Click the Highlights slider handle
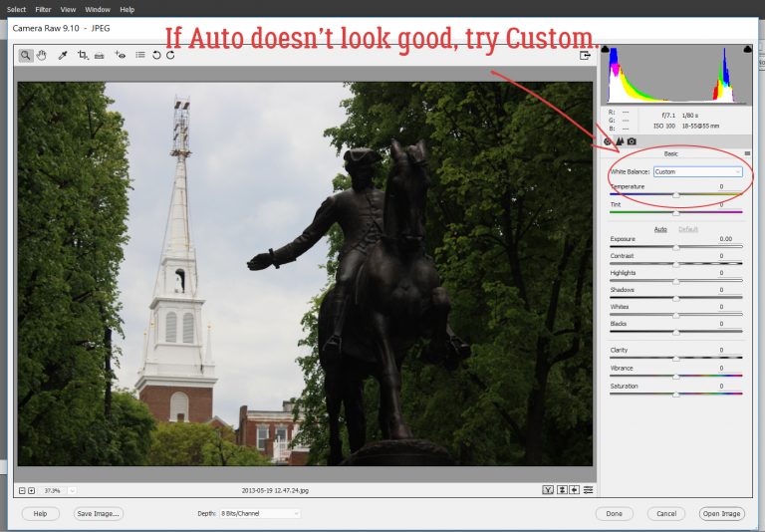 point(676,281)
